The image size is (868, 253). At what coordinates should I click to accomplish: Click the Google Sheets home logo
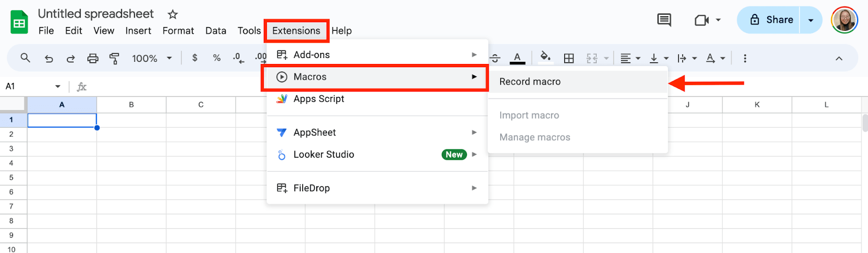click(x=20, y=23)
